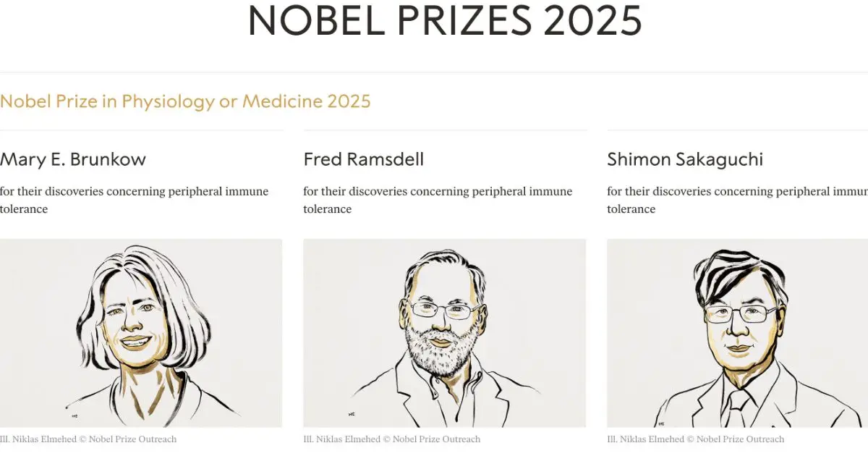Click the illustrator credit below Brunkow's portrait
The height and width of the screenshot is (456, 868).
pyautogui.click(x=88, y=439)
